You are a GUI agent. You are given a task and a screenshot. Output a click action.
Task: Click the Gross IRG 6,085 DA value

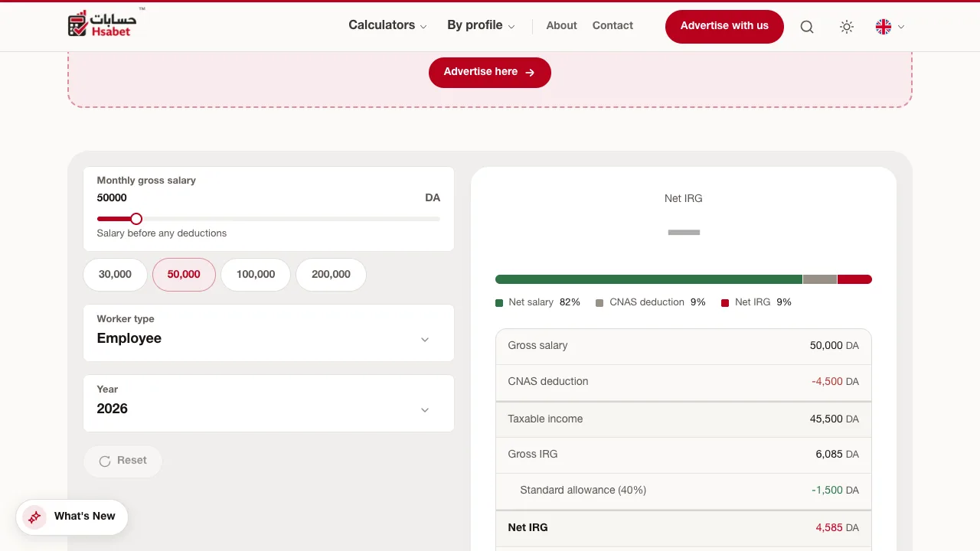(838, 455)
